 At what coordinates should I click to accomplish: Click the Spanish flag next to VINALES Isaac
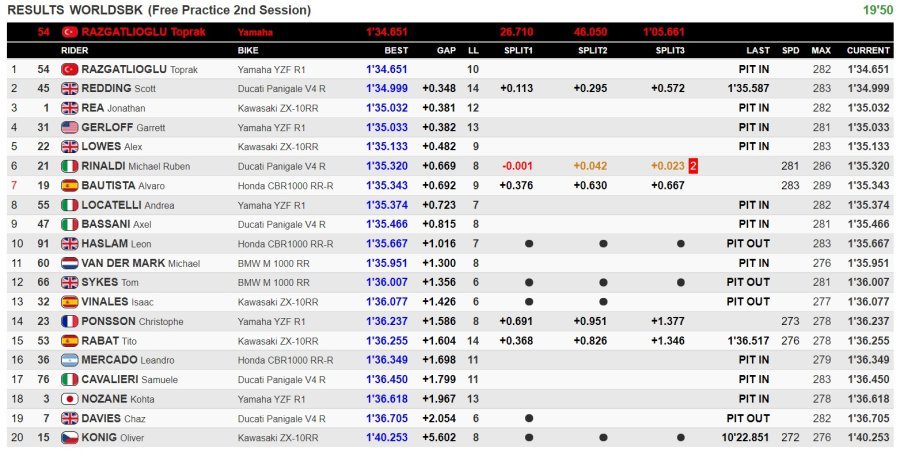(69, 302)
